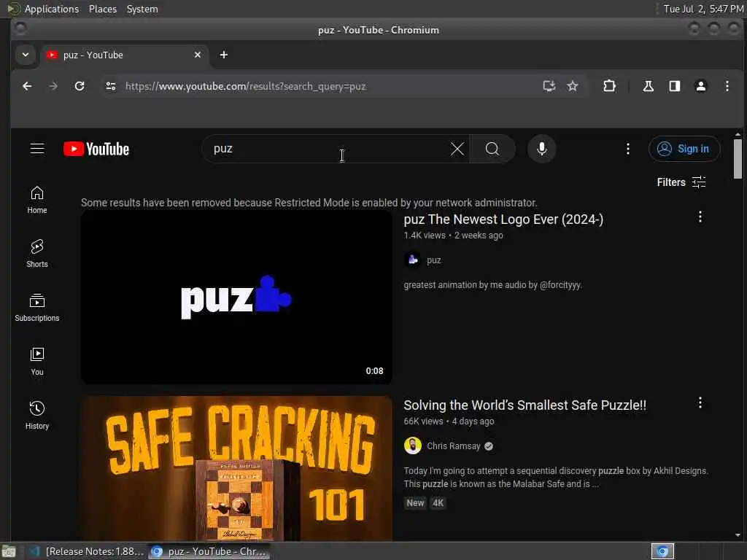747x560 pixels.
Task: Open the Extensions puzzle icon
Action: tap(609, 86)
